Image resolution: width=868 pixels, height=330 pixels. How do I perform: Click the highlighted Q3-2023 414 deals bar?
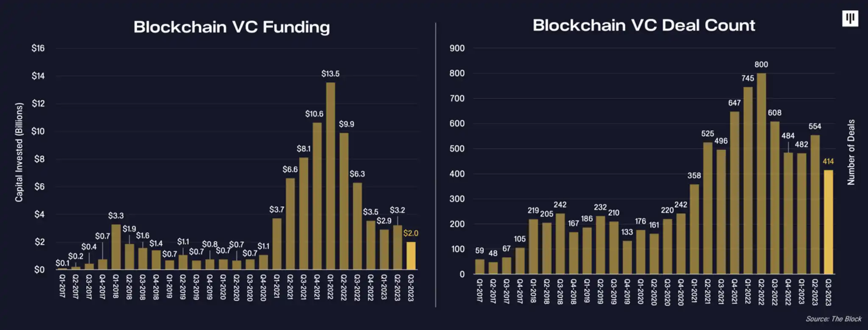(x=828, y=222)
